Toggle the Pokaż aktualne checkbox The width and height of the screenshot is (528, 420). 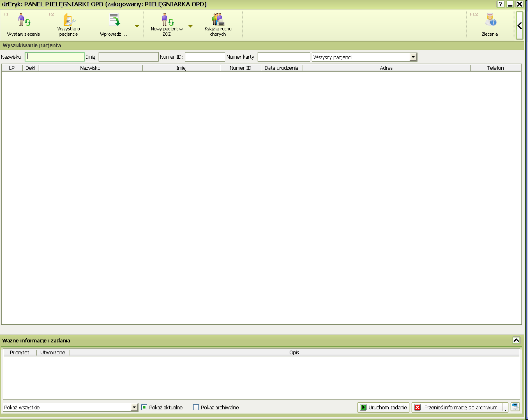click(144, 407)
